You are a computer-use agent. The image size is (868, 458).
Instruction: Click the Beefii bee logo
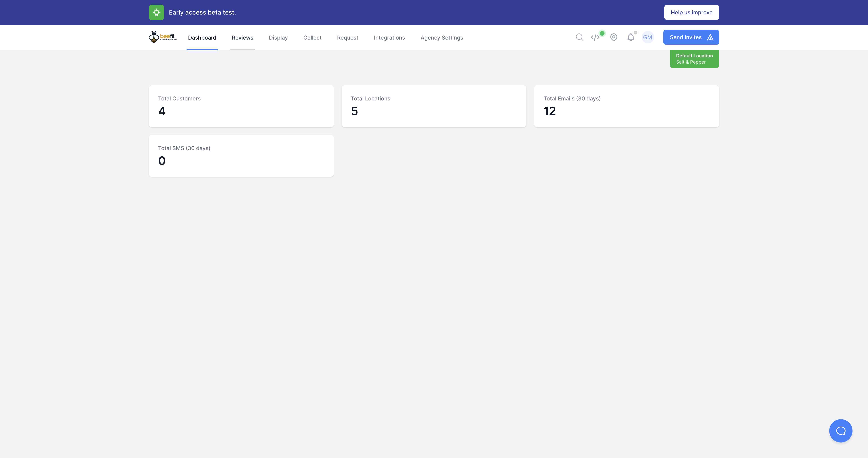point(163,37)
